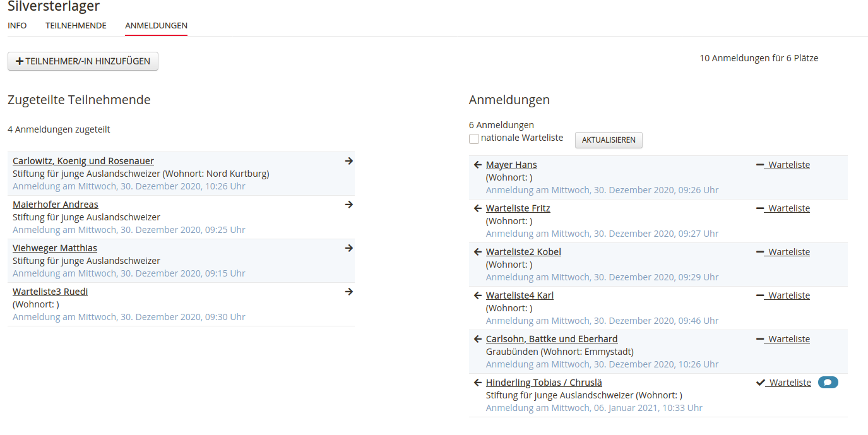The height and width of the screenshot is (435, 868).
Task: Click 'Anmeldung am Mittwoch, 06. Januar 2021, 10:33 Uhr'
Action: coord(594,408)
